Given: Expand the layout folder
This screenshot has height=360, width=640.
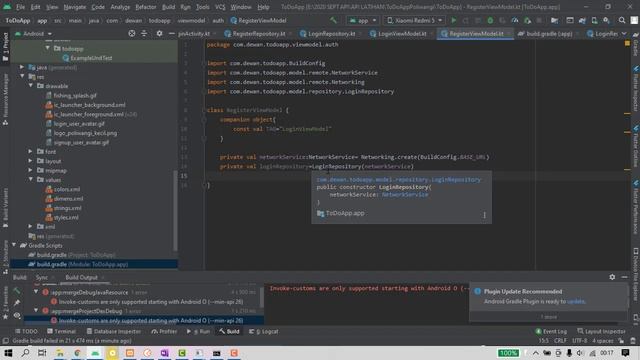Looking at the screenshot, I should coord(31,161).
